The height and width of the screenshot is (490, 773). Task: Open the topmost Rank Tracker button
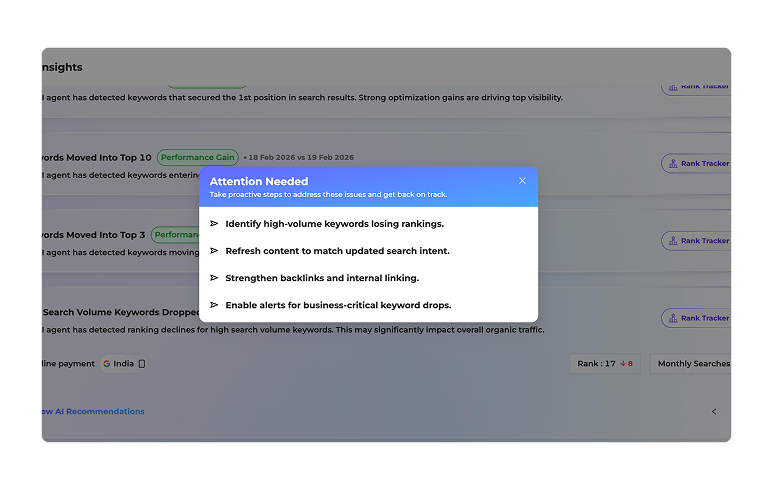coord(697,87)
